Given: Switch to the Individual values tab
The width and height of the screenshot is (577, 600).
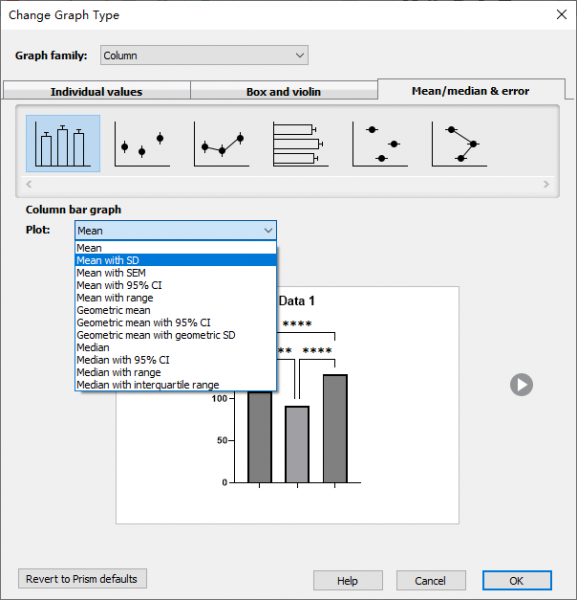Looking at the screenshot, I should [x=96, y=91].
